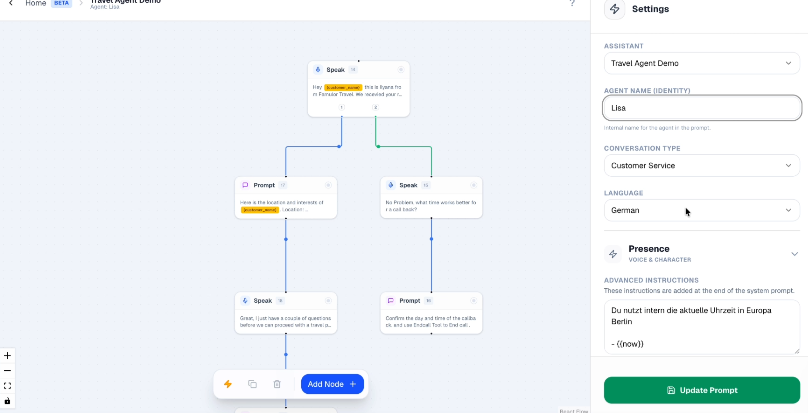Click the delete trash icon
808x413 pixels.
point(277,384)
